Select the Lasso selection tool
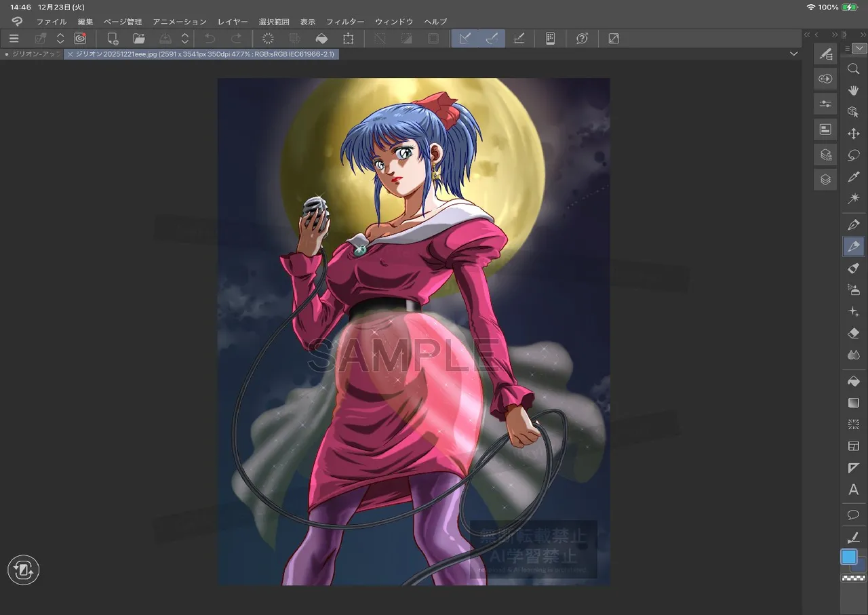The width and height of the screenshot is (868, 615). tap(853, 156)
